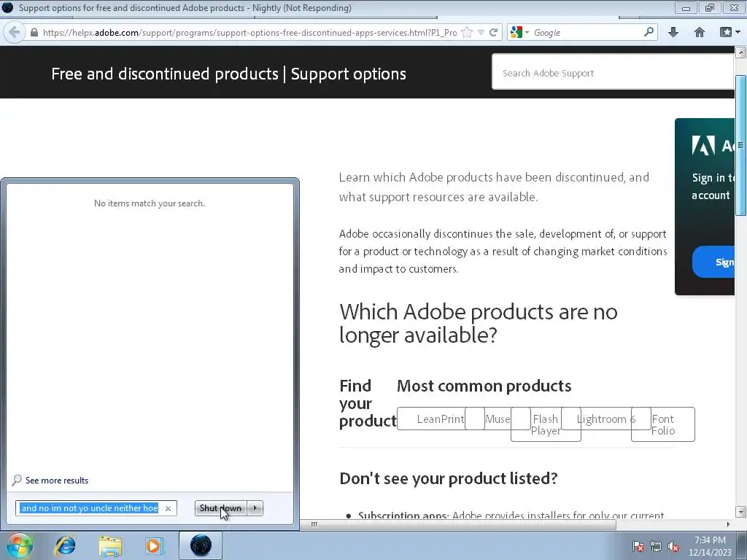Viewport: 747px width, 560px height.
Task: Open the bookmarks menu icon
Action: click(x=729, y=32)
